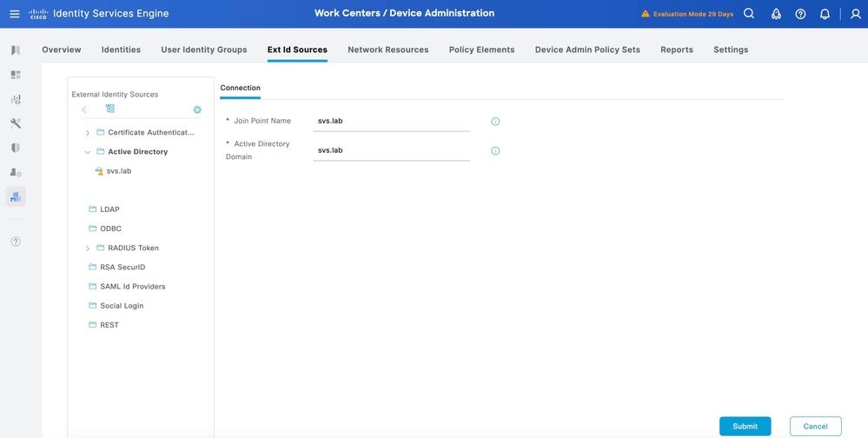Image resolution: width=868 pixels, height=438 pixels.
Task: Click the Cancel button
Action: pyautogui.click(x=815, y=426)
